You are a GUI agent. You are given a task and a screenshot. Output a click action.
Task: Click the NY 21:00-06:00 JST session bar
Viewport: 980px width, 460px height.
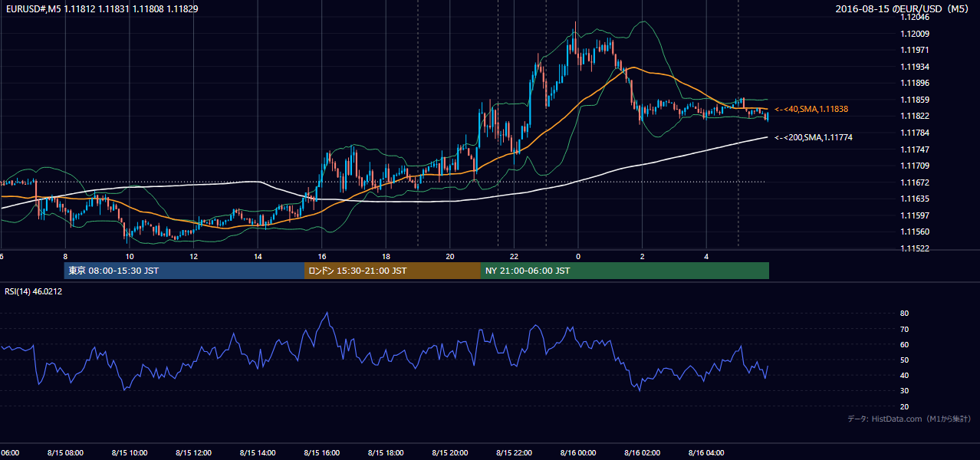(x=625, y=271)
